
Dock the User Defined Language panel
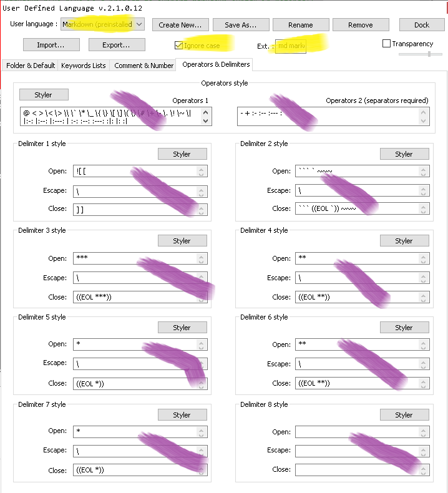coord(422,25)
